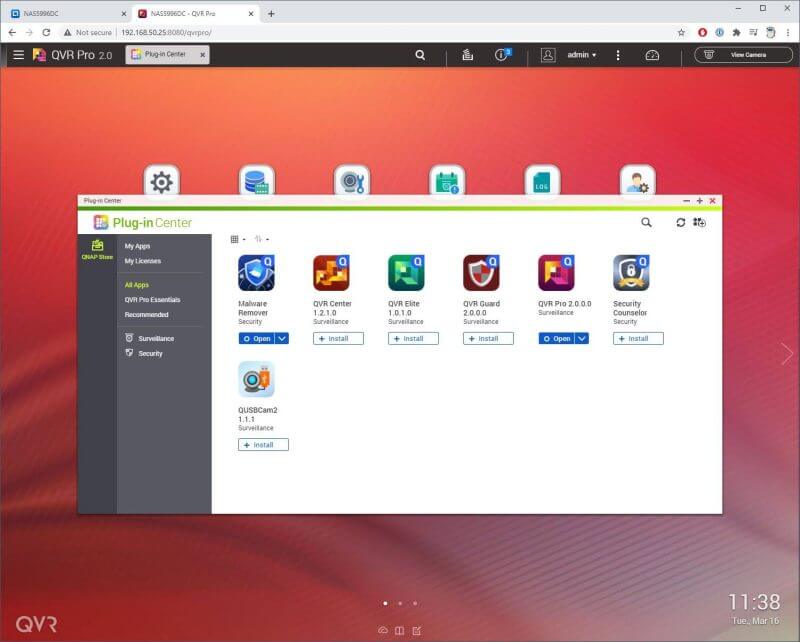Screen dimensions: 800x642
Task: Click the Security Counselor app icon
Action: click(632, 273)
